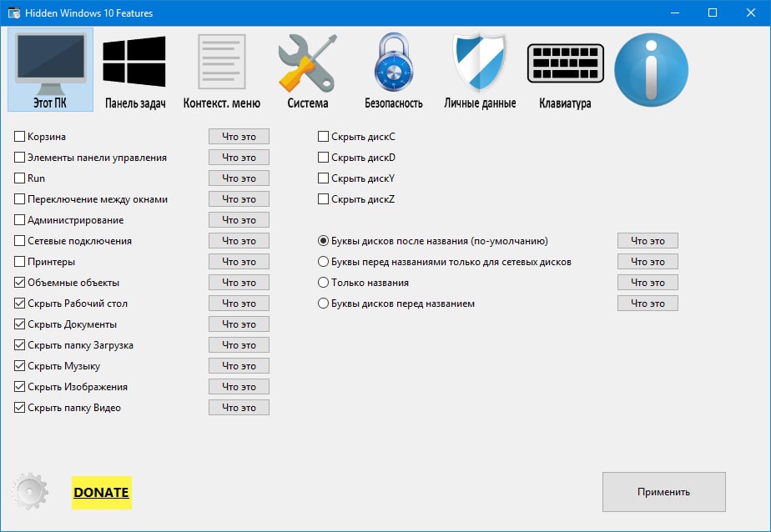Image resolution: width=771 pixels, height=532 pixels.
Task: Click Что это for Объемные объекты
Action: (239, 283)
